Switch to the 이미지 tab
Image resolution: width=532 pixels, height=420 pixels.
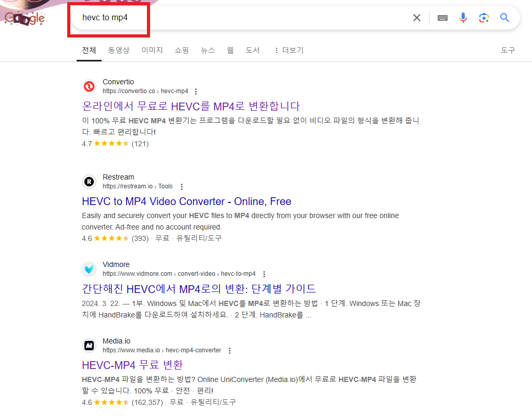point(152,50)
